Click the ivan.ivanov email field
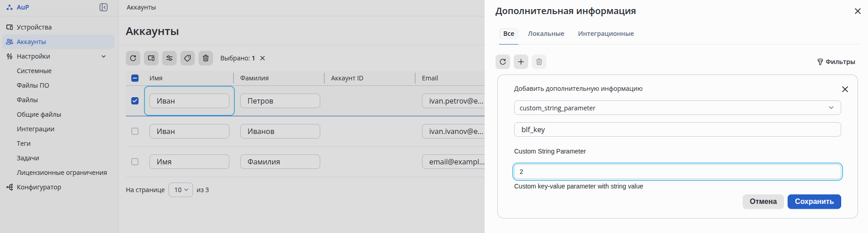868x233 pixels. [x=453, y=131]
